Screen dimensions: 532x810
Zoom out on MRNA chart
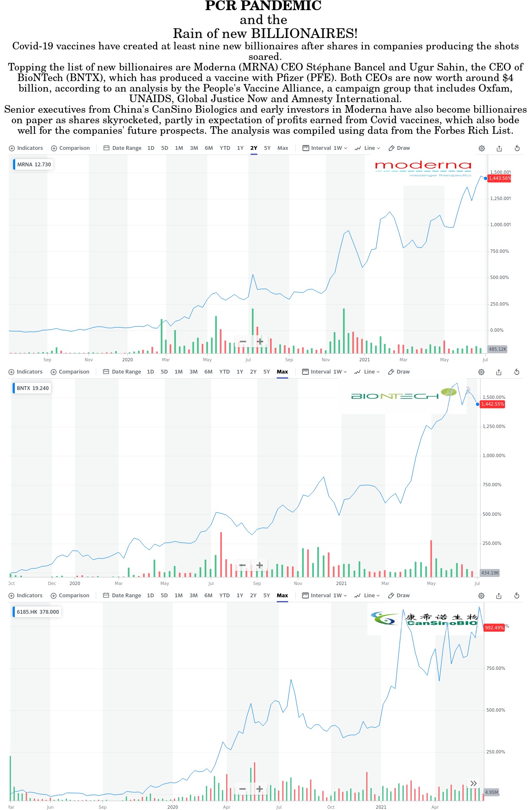point(243,341)
